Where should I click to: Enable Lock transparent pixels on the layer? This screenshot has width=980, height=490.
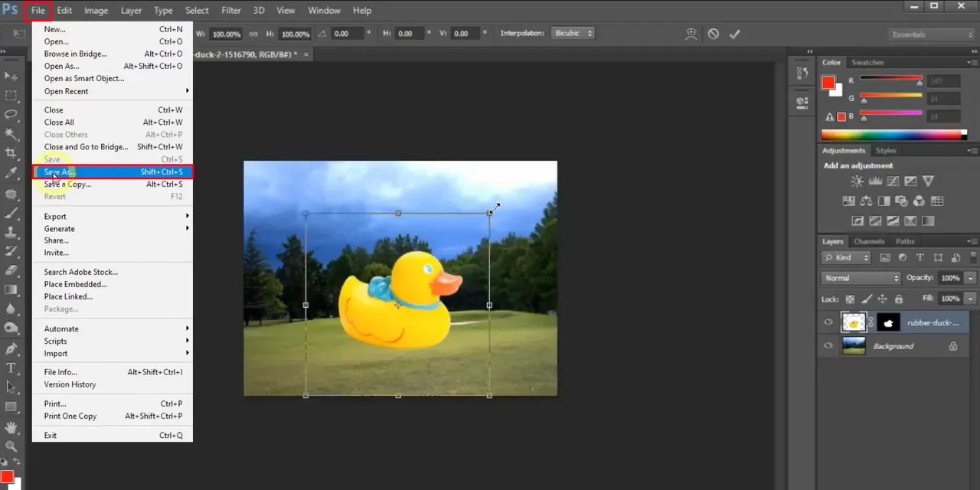click(850, 299)
